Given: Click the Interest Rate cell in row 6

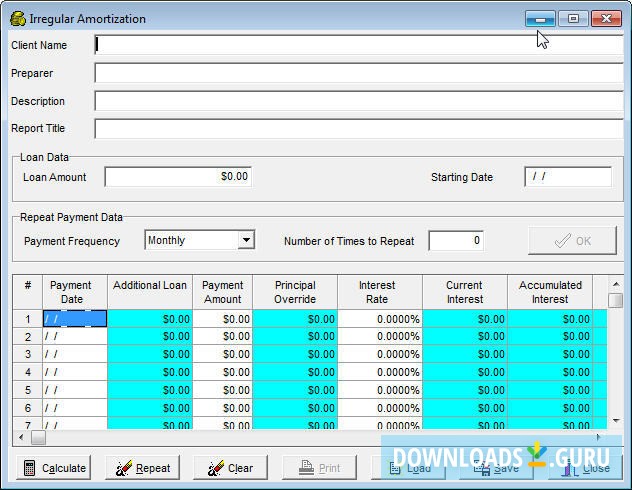Looking at the screenshot, I should click(x=380, y=408).
